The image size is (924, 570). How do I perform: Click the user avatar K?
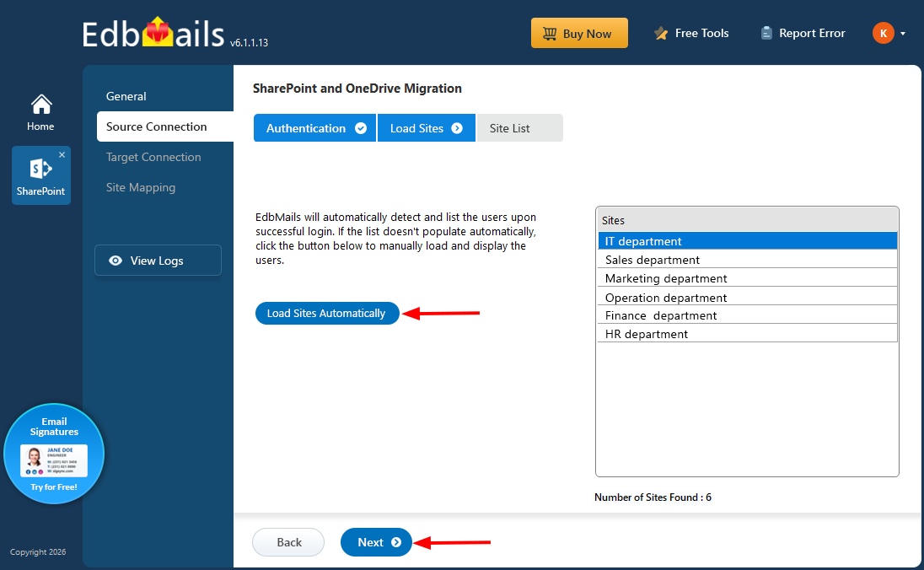point(884,33)
